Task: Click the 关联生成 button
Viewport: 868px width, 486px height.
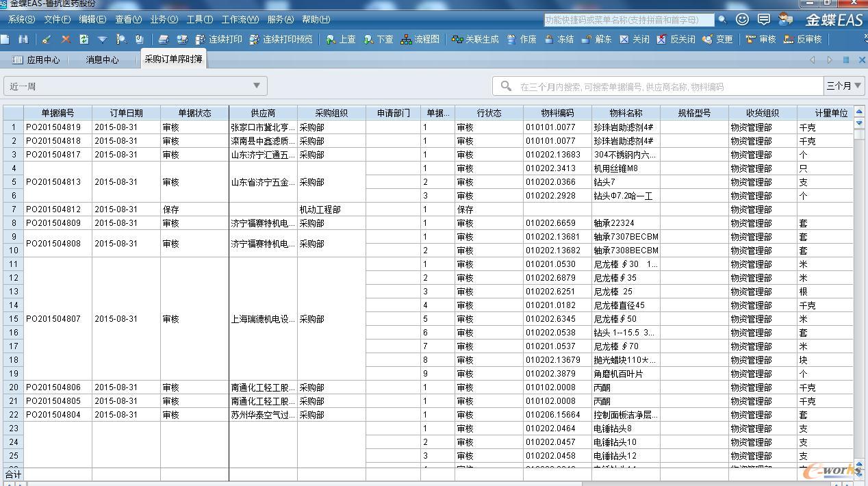Action: [x=475, y=40]
